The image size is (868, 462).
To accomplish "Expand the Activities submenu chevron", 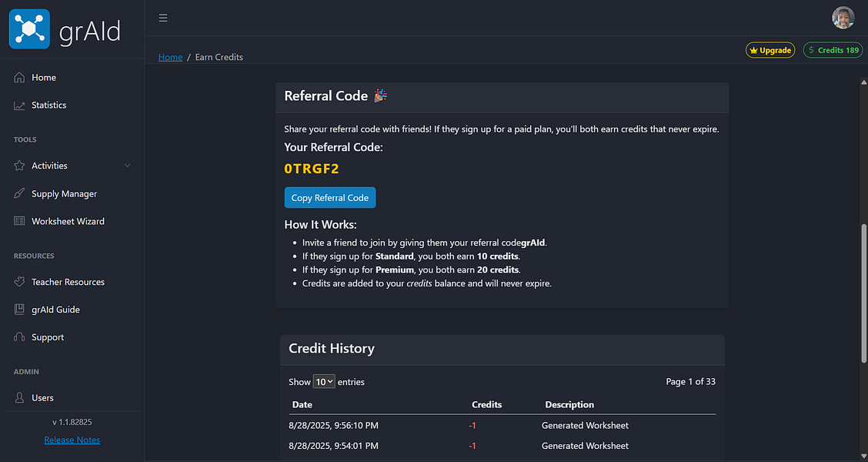I will 128,166.
